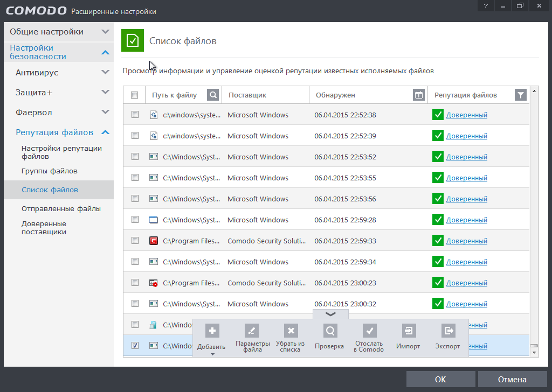Viewport: 552px width, 392px height.
Task: Open search icon in Путь к файлу header
Action: pos(213,95)
